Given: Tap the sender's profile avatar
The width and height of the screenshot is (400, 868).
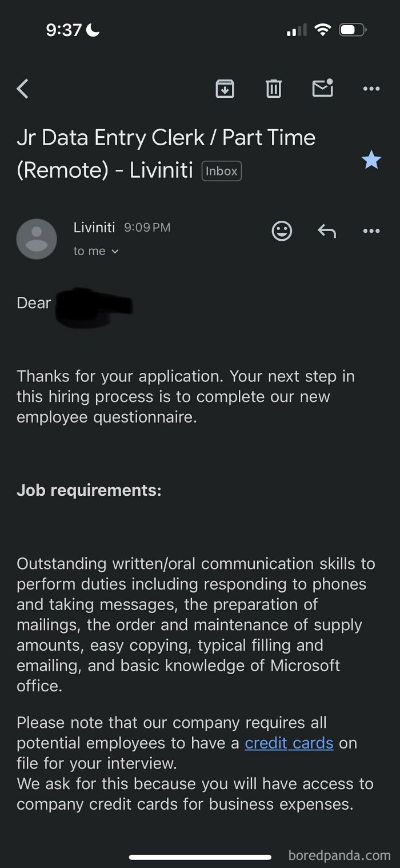Looking at the screenshot, I should coord(37,238).
